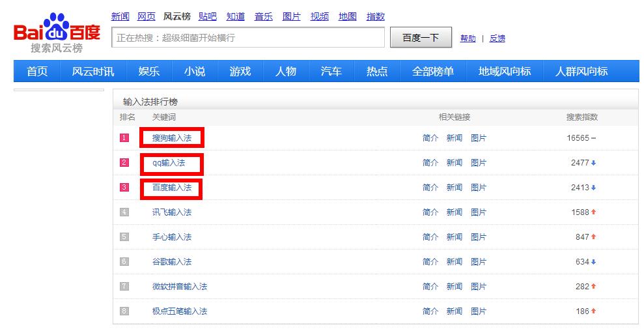This screenshot has height=331, width=644.
Task: Click the 输入法排行榜 title
Action: (150, 102)
